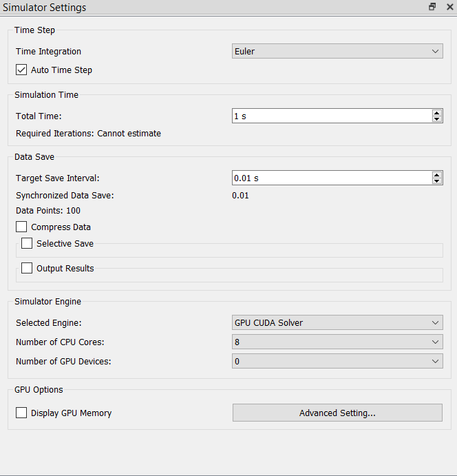This screenshot has height=476, width=457.
Task: Click the Simulator Settings title bar
Action: (x=206, y=7)
